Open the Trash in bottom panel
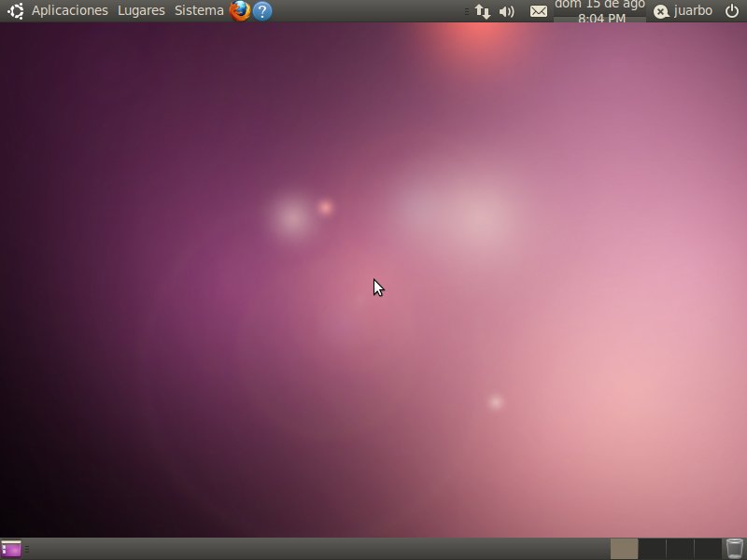The height and width of the screenshot is (560, 747). pyautogui.click(x=735, y=549)
